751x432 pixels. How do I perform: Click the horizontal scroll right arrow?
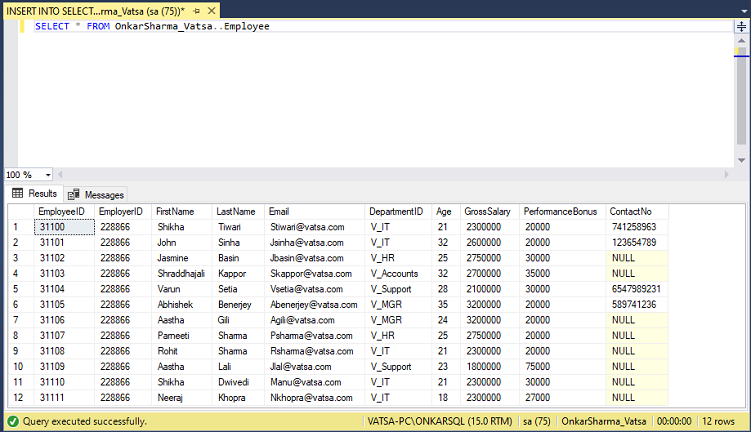tap(727, 175)
